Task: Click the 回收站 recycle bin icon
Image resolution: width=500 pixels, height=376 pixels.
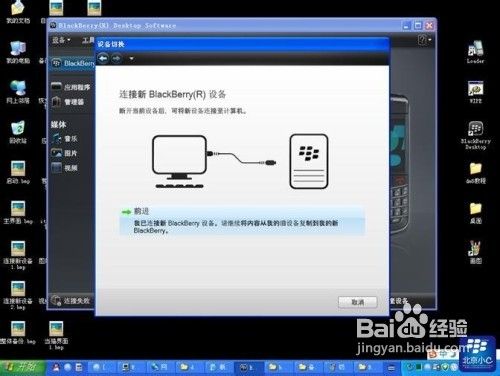Action: coord(18,131)
